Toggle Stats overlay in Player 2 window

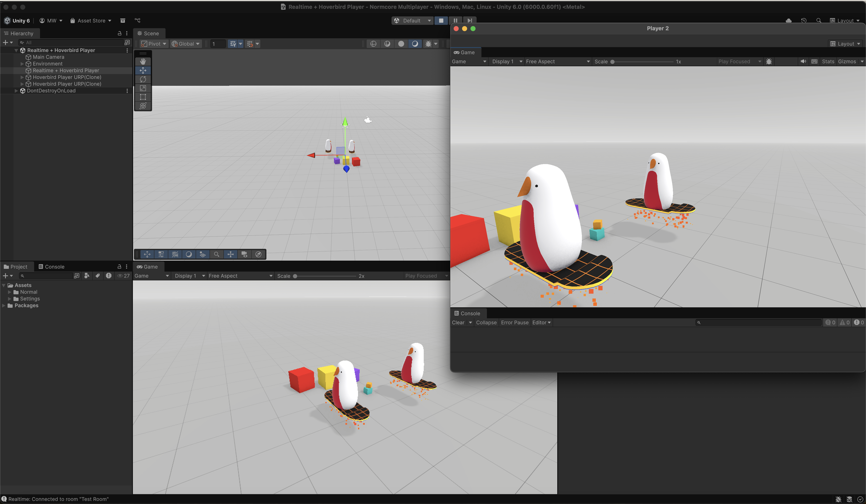(x=828, y=61)
